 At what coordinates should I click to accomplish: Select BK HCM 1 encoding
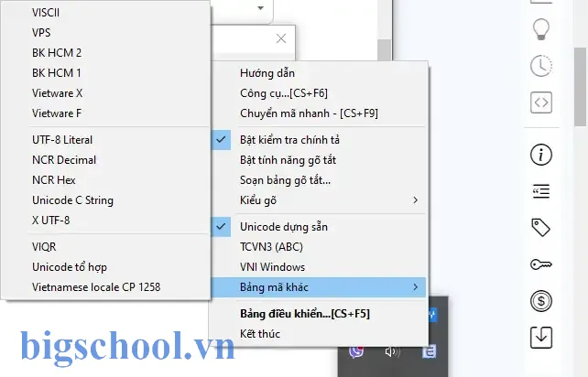coord(105,72)
